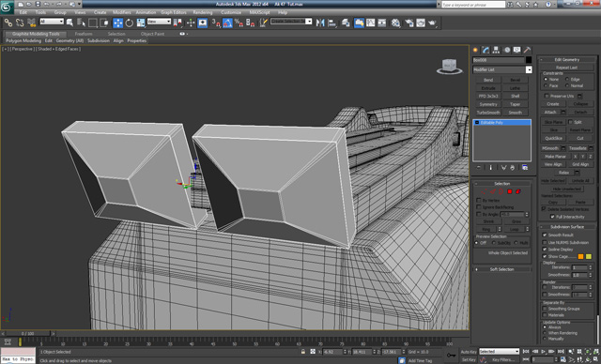The image size is (601, 364).
Task: Open the reference coordinate system View dropdown
Action: (x=159, y=22)
